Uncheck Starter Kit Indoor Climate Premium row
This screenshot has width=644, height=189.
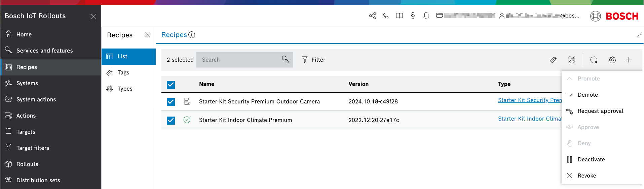[x=171, y=120]
